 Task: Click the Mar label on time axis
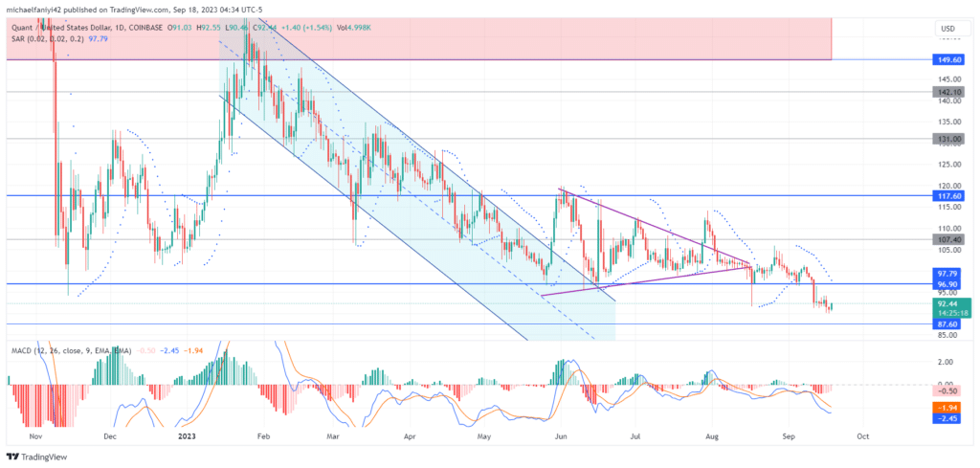[x=333, y=435]
